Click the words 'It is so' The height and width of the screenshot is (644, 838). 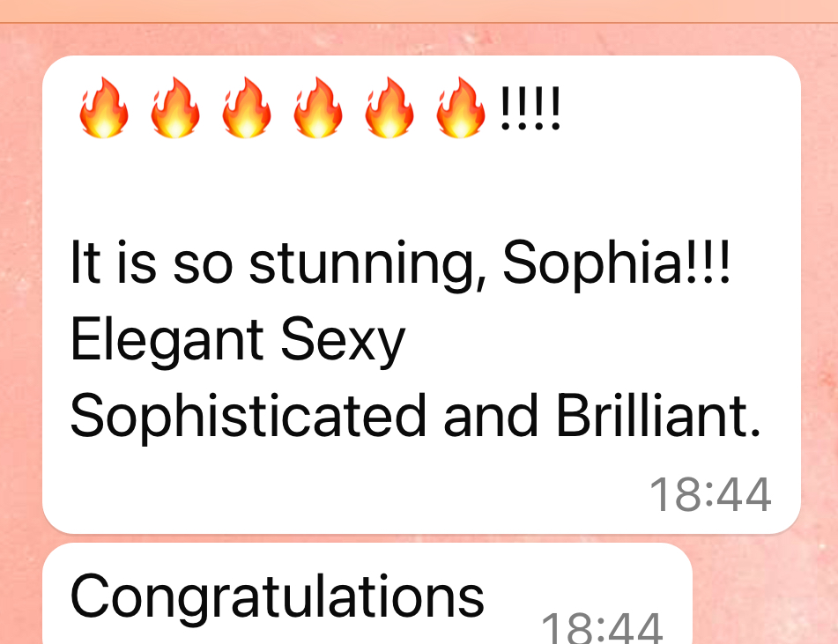tap(152, 263)
